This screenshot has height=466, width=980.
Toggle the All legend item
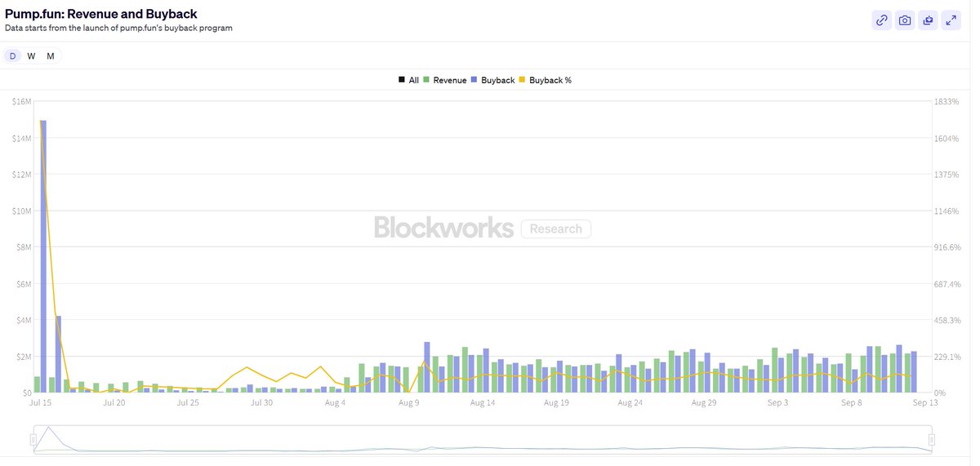[x=408, y=80]
